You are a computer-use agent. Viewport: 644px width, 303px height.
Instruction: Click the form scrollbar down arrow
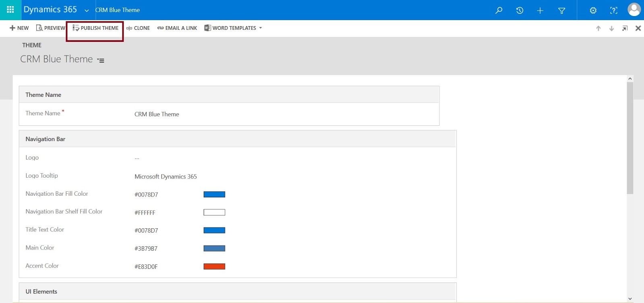pyautogui.click(x=630, y=299)
